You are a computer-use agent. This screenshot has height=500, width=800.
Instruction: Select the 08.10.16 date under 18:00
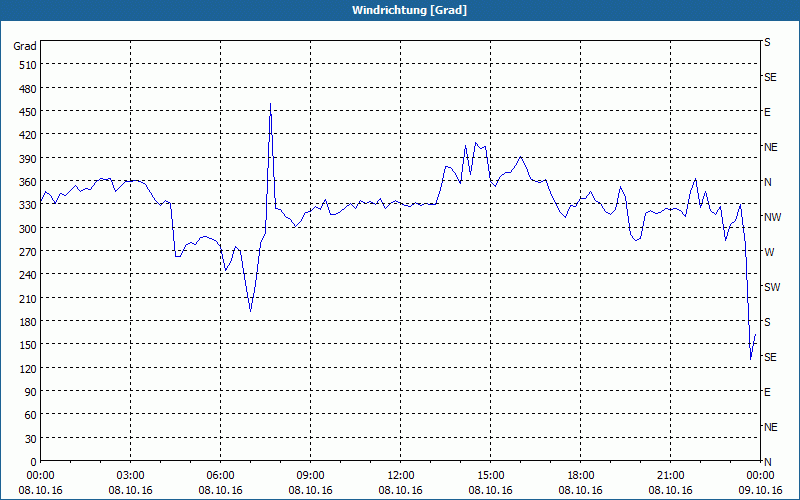[581, 490]
